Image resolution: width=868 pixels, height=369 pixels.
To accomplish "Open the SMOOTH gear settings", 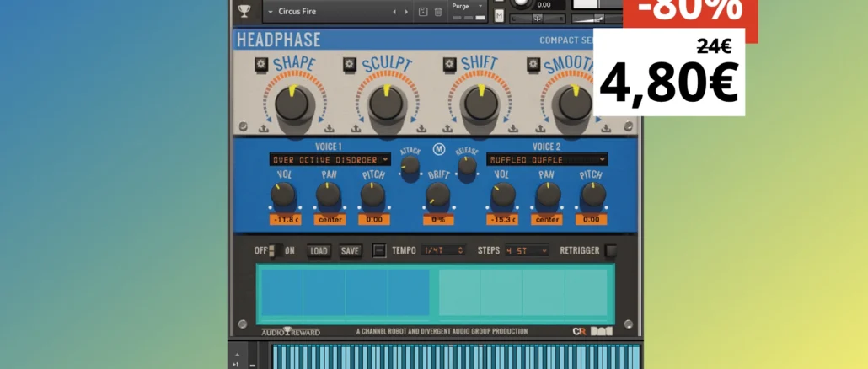I will [533, 65].
